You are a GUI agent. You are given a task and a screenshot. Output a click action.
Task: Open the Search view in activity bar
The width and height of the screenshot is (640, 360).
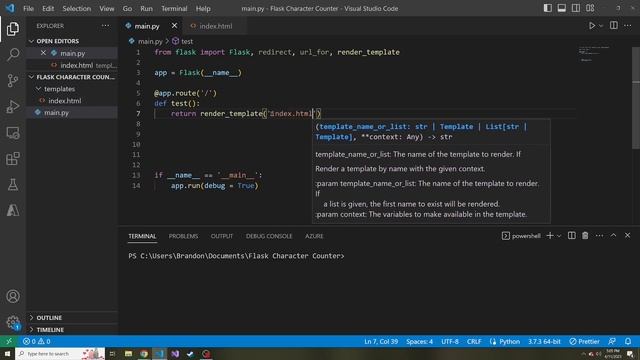[13, 55]
